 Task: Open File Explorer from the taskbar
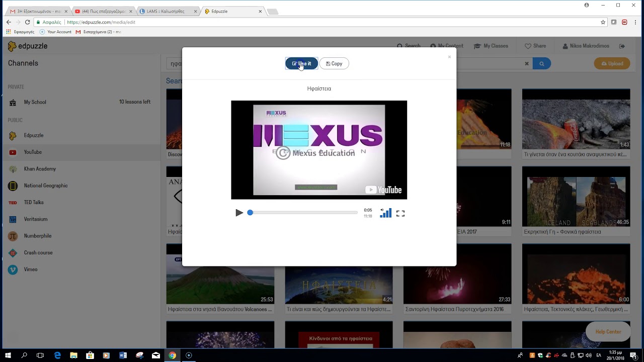74,355
